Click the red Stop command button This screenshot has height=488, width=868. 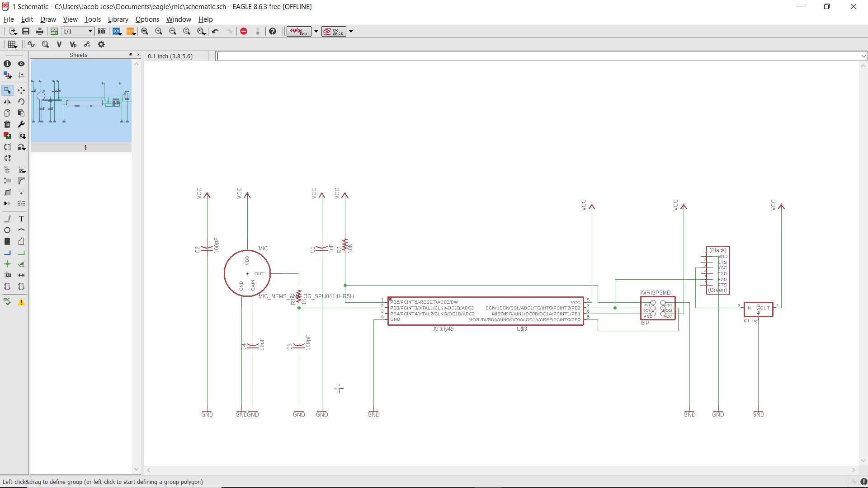click(244, 31)
